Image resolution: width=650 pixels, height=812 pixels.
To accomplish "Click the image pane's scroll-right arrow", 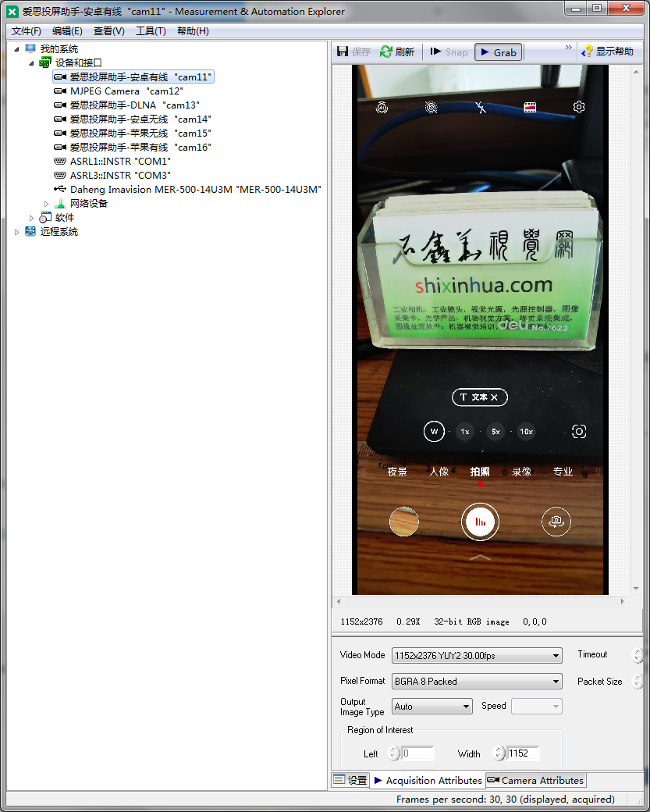I will pyautogui.click(x=623, y=601).
